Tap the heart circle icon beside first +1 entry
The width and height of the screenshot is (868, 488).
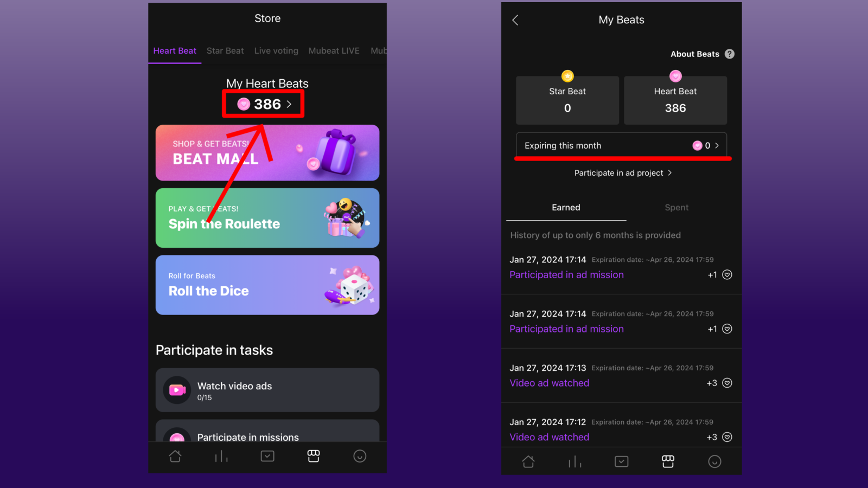727,275
